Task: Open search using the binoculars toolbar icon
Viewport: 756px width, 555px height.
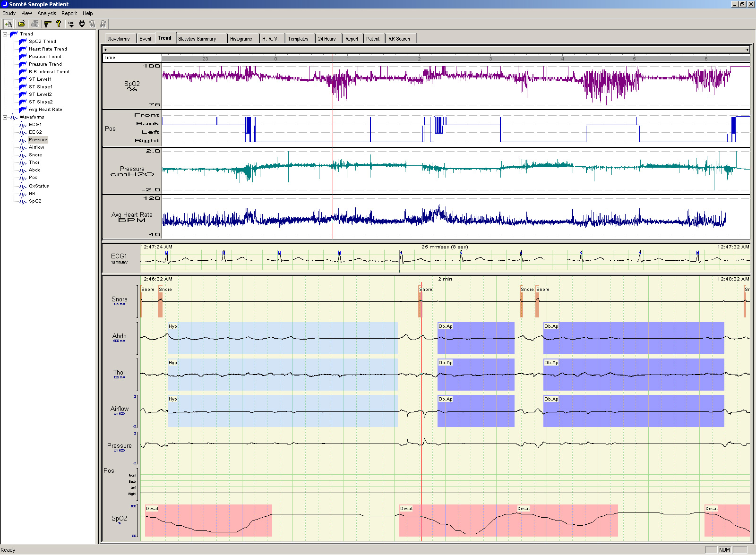Action: [82, 23]
